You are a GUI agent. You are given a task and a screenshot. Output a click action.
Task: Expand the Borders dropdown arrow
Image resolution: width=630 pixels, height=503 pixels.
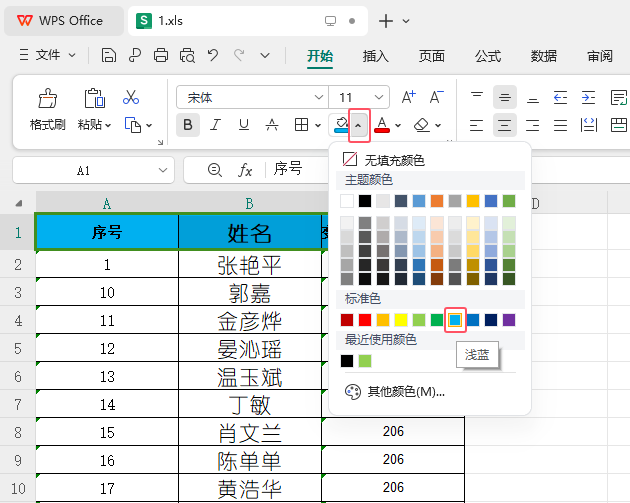click(318, 125)
